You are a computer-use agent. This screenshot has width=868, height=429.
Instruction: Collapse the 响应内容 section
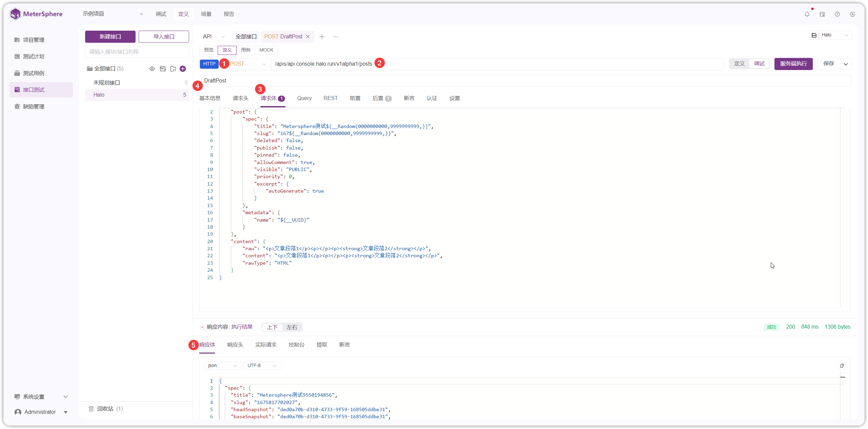click(x=202, y=327)
